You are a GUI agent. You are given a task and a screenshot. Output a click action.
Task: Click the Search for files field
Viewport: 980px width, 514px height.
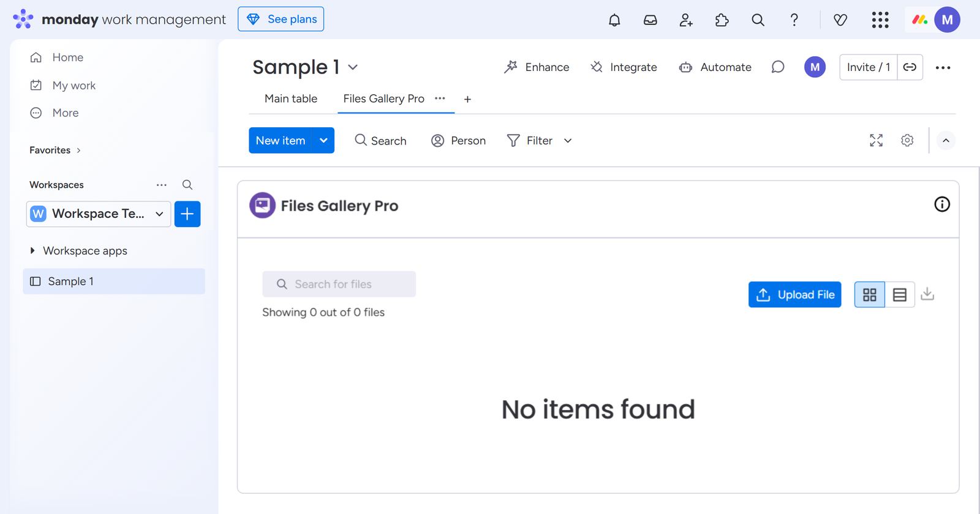pyautogui.click(x=339, y=285)
